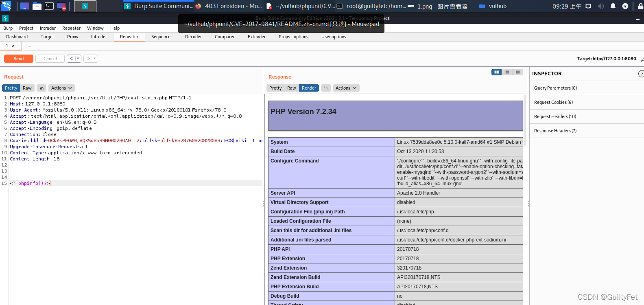
Task: Toggle Request Raw view
Action: click(x=27, y=88)
